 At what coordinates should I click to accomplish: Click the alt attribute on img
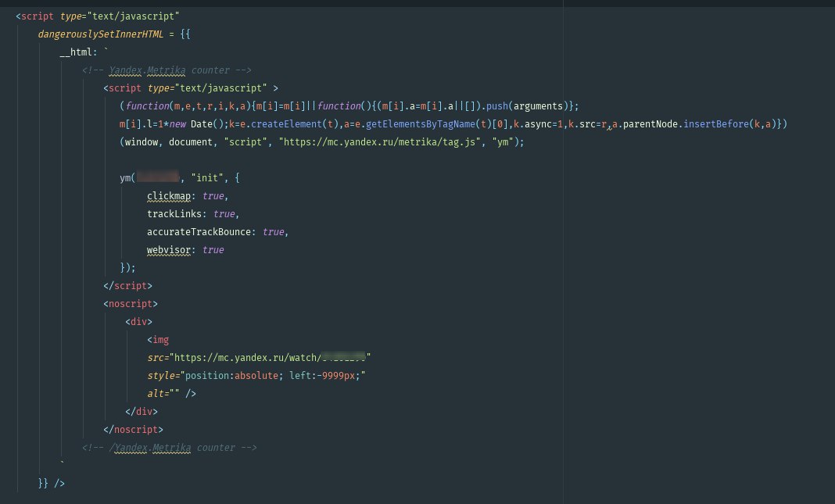163,394
